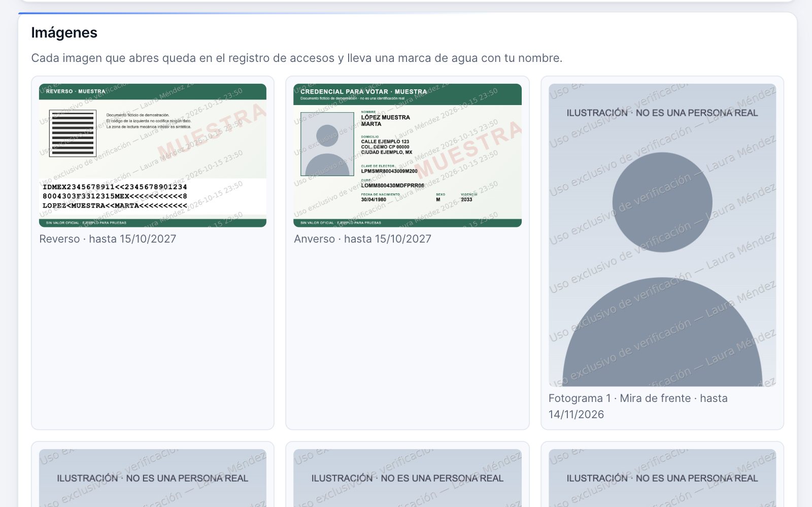Image resolution: width=812 pixels, height=507 pixels.
Task: Click the caption "Anverso · hasta 15/10/2027"
Action: pos(362,239)
